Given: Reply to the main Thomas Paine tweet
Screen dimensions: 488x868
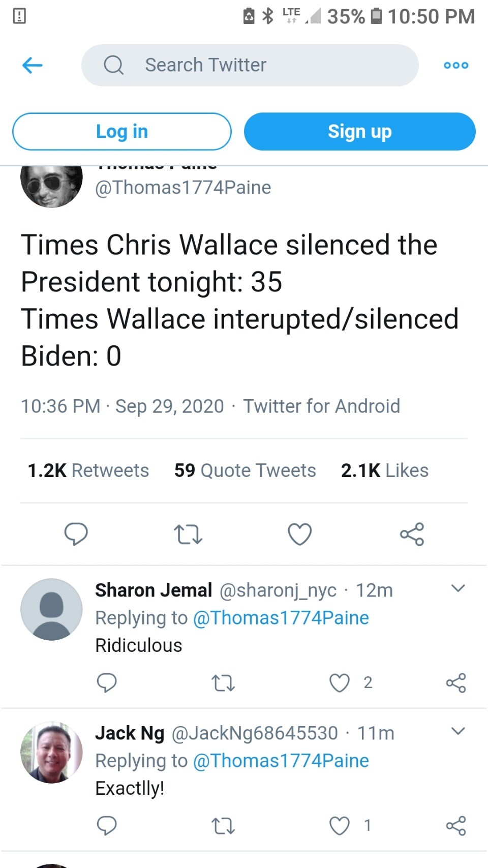Looking at the screenshot, I should coord(76,534).
